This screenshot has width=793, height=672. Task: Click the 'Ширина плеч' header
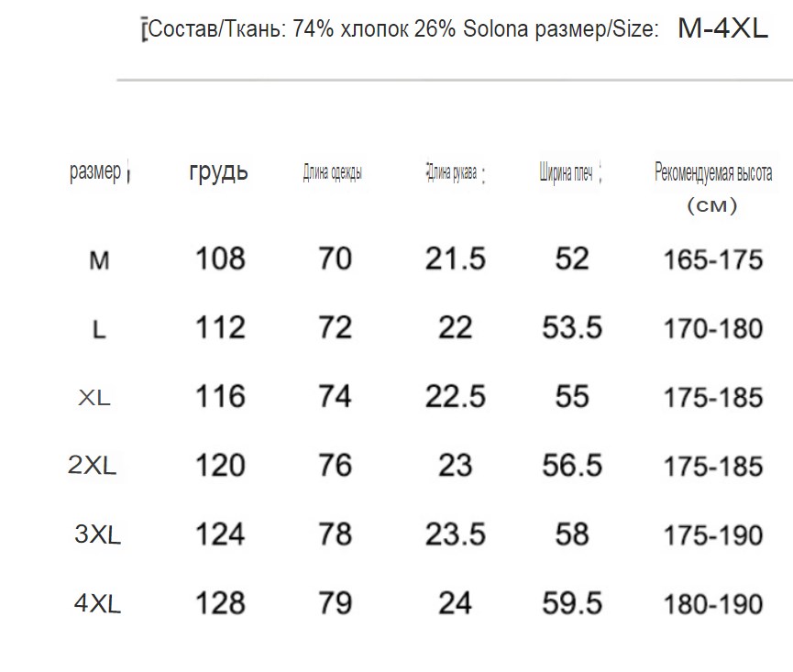(x=566, y=172)
